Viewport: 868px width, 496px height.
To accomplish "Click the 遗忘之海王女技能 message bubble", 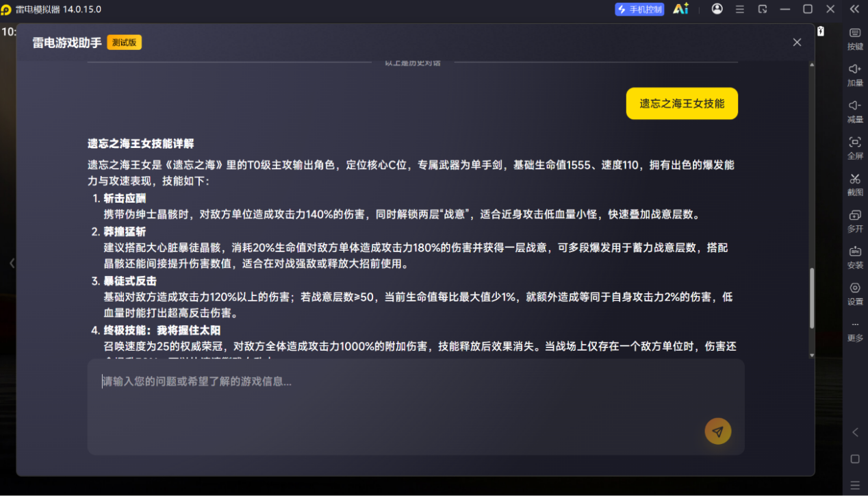I will point(682,103).
